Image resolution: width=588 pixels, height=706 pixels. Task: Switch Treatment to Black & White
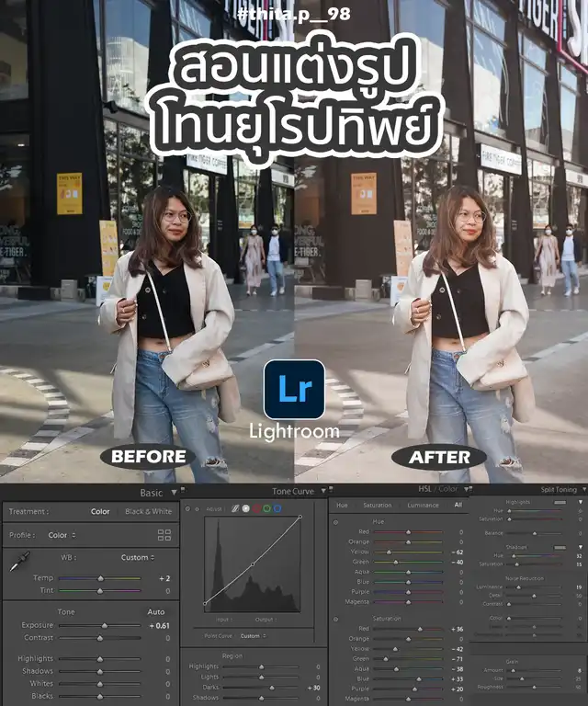pos(148,511)
